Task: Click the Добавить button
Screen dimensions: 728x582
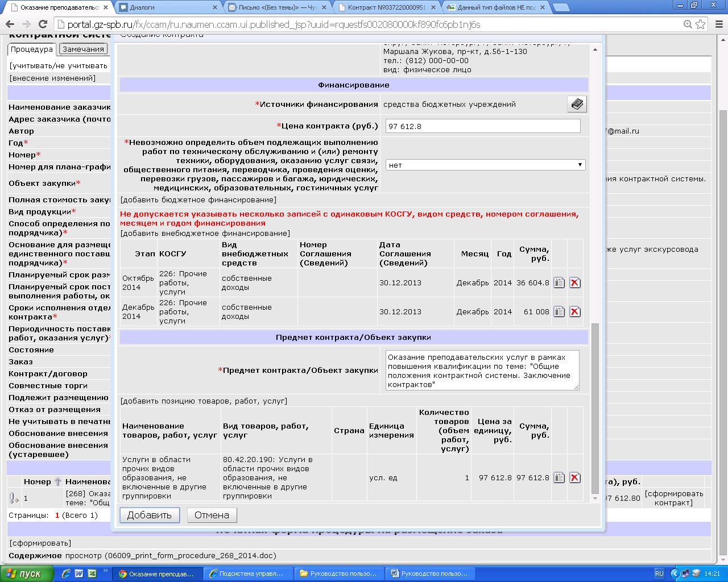Action: [150, 515]
